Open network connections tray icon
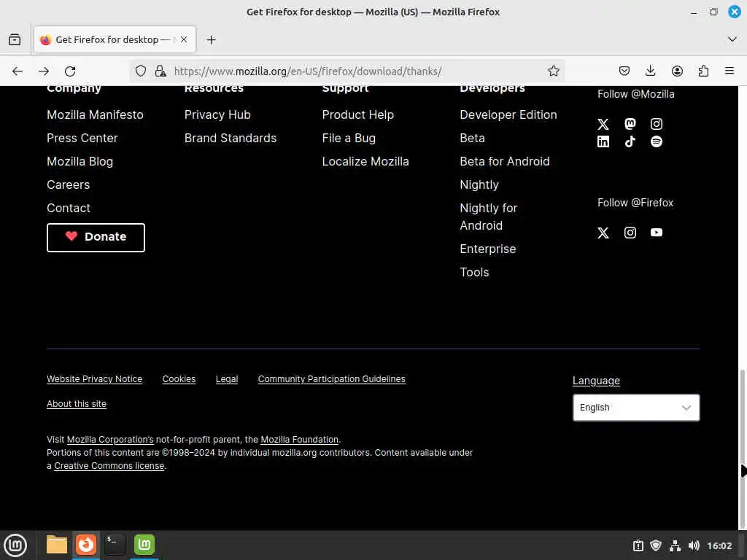 pos(675,545)
